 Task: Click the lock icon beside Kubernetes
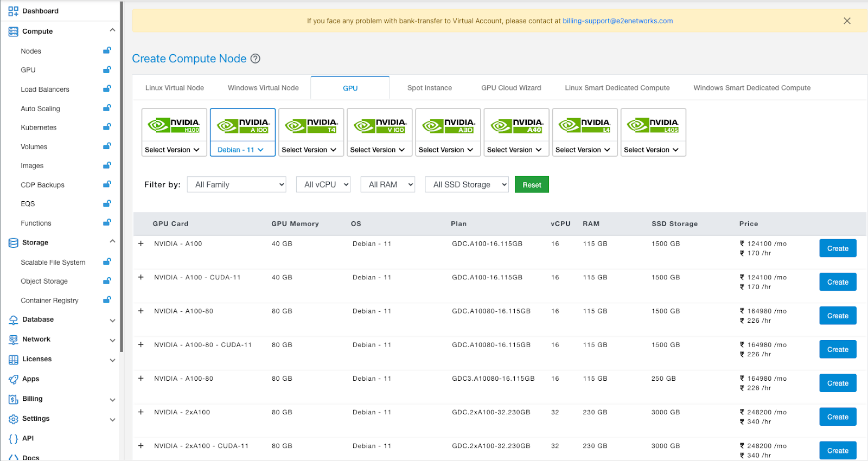107,127
